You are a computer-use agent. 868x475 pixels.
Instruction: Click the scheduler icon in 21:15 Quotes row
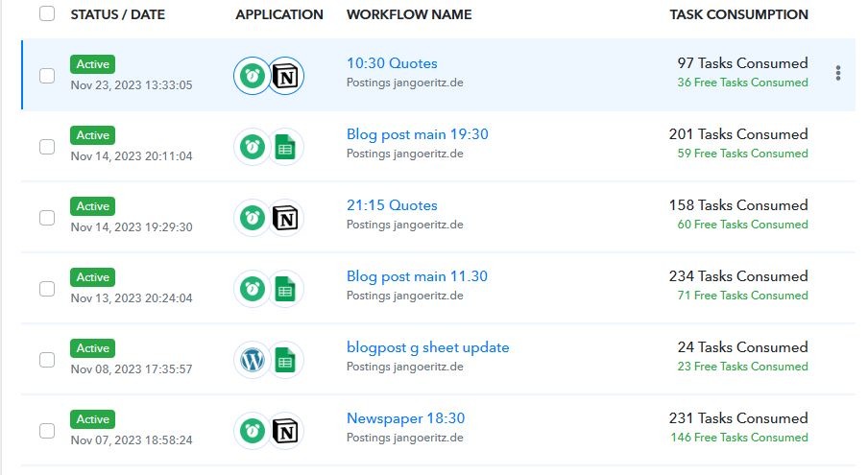(253, 218)
